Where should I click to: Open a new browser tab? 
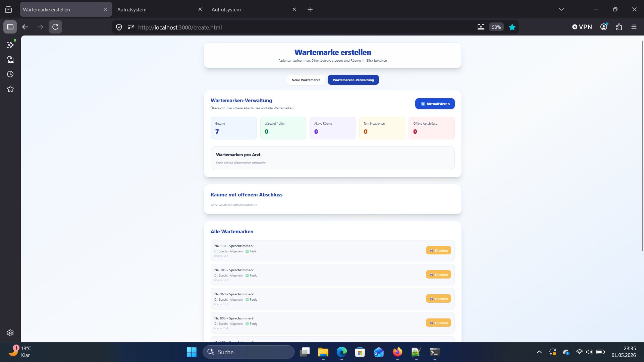[x=310, y=10]
